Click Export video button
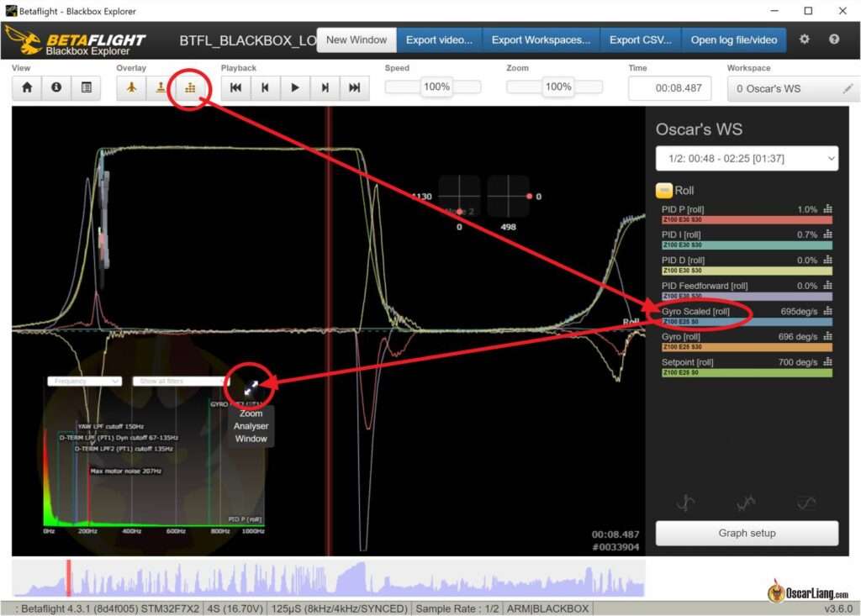The image size is (861, 616). pos(439,40)
